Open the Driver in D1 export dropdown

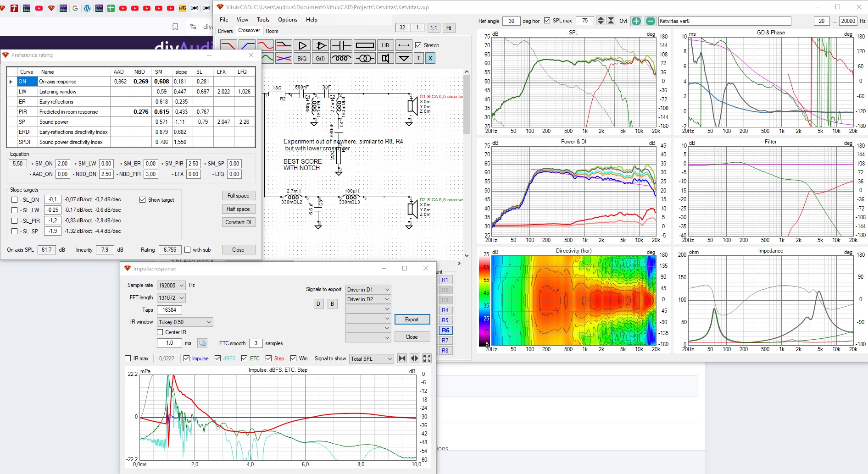coord(368,290)
